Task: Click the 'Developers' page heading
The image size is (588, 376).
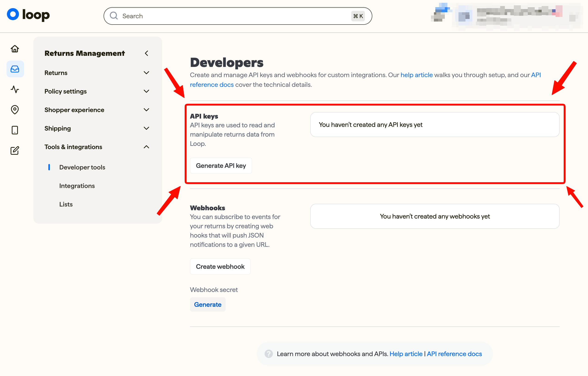Action: [x=227, y=63]
